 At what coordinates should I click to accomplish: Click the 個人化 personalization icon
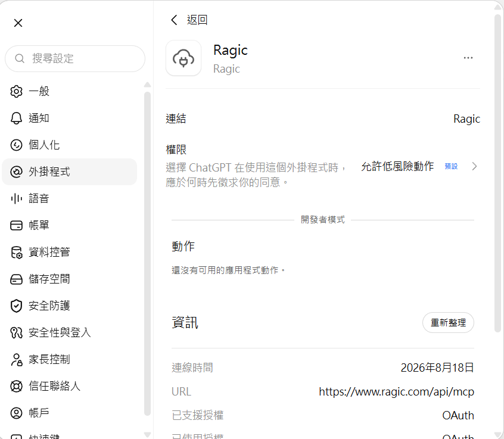[16, 145]
